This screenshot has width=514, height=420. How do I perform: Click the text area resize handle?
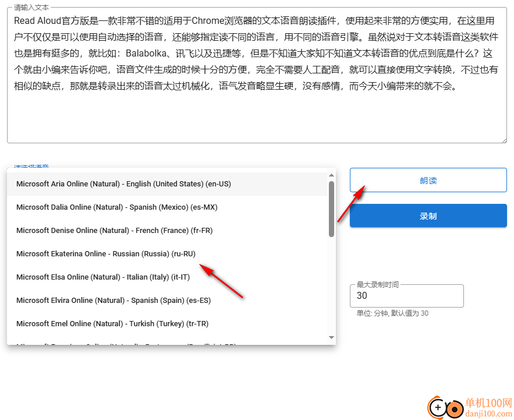[x=504, y=140]
